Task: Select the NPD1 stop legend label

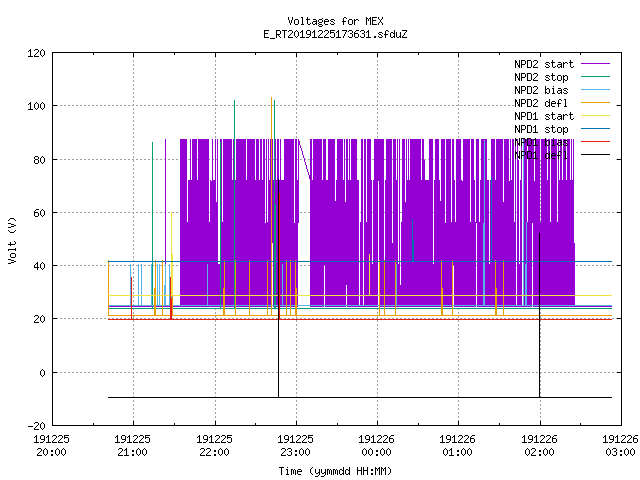Action: tap(541, 129)
